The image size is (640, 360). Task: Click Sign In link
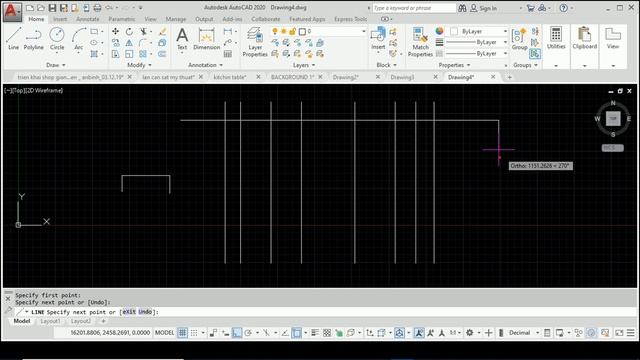(x=488, y=8)
